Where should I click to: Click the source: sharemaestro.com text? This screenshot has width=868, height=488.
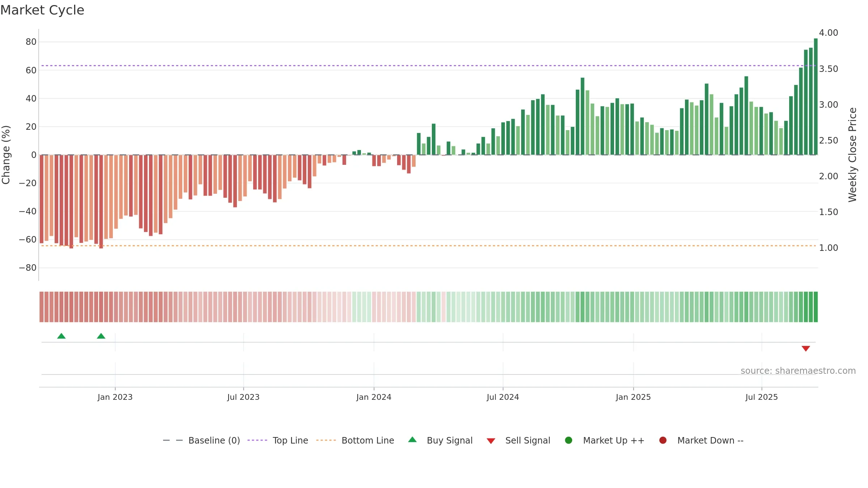pyautogui.click(x=798, y=371)
